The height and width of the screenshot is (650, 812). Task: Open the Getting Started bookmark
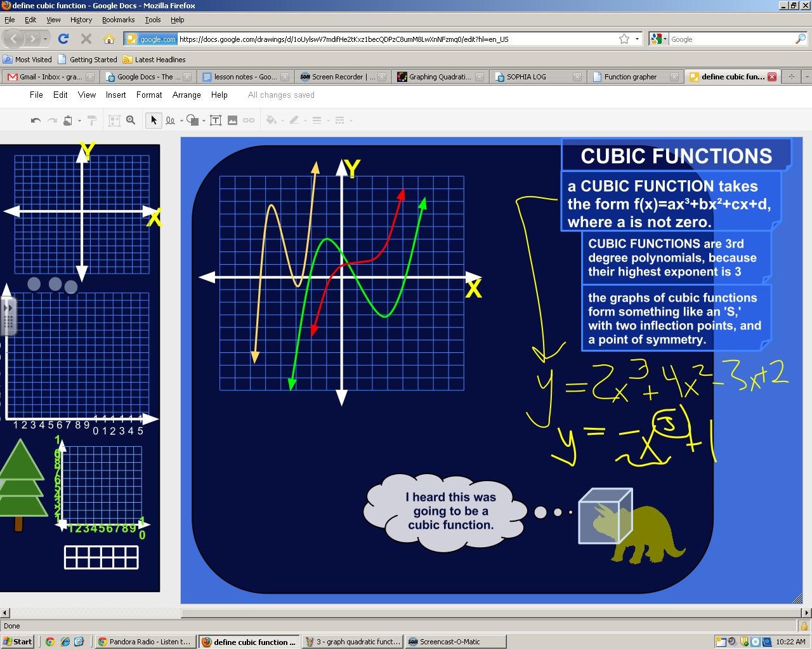tap(92, 59)
